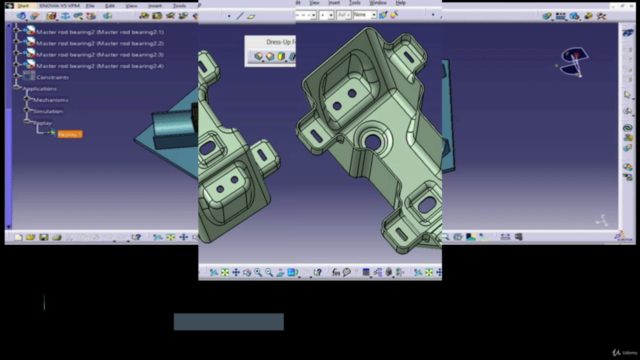The width and height of the screenshot is (640, 360).
Task: Expand the Constraints node
Action: pos(16,76)
